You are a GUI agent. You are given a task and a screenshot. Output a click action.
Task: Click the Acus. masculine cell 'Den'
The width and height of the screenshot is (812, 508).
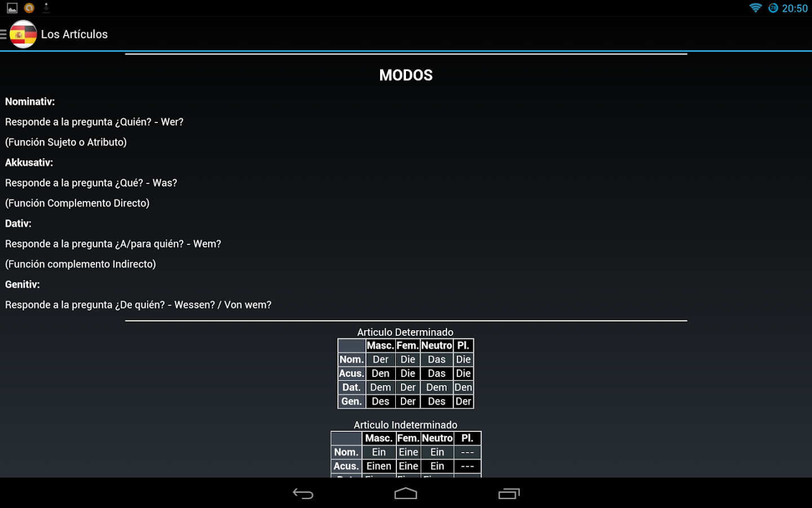coord(380,374)
